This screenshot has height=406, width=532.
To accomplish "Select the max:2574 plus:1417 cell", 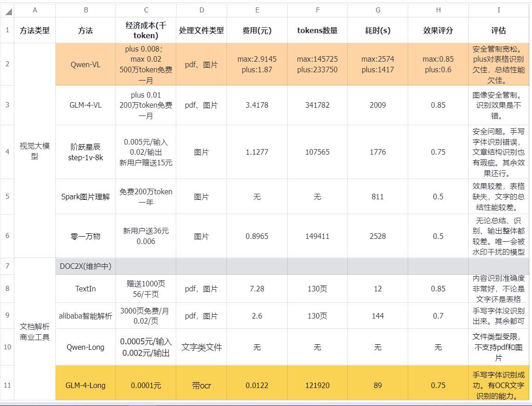I will pyautogui.click(x=378, y=64).
